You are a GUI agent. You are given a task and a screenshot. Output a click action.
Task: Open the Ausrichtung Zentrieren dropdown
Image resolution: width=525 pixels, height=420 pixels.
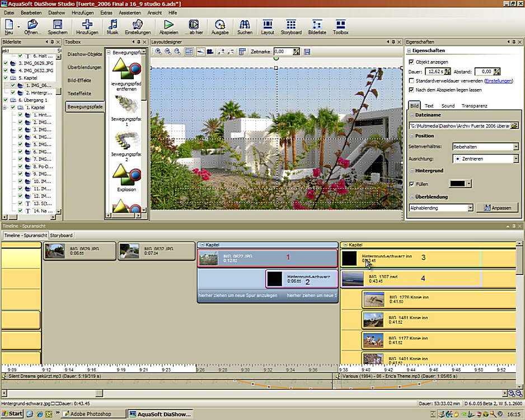515,159
